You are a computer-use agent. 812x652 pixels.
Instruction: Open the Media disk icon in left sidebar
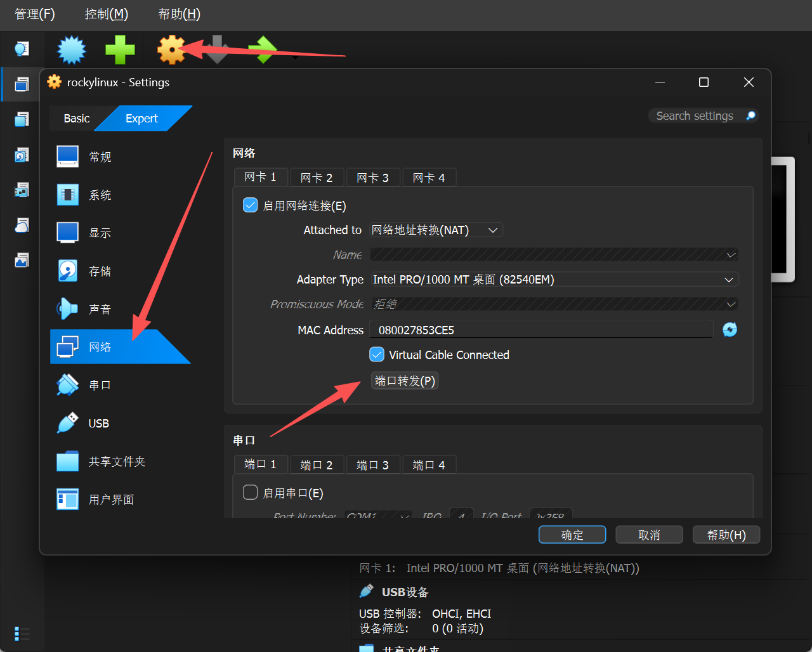tap(22, 154)
